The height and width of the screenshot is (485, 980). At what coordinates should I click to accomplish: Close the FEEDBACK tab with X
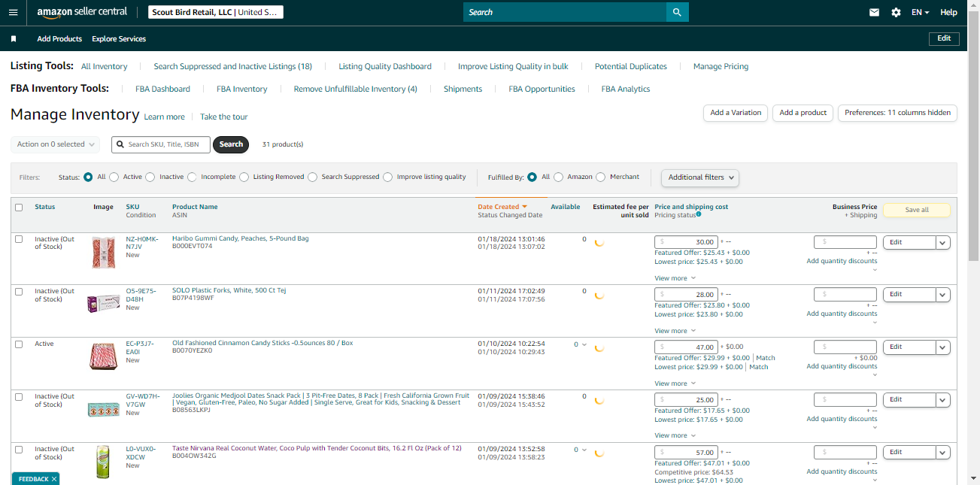54,479
